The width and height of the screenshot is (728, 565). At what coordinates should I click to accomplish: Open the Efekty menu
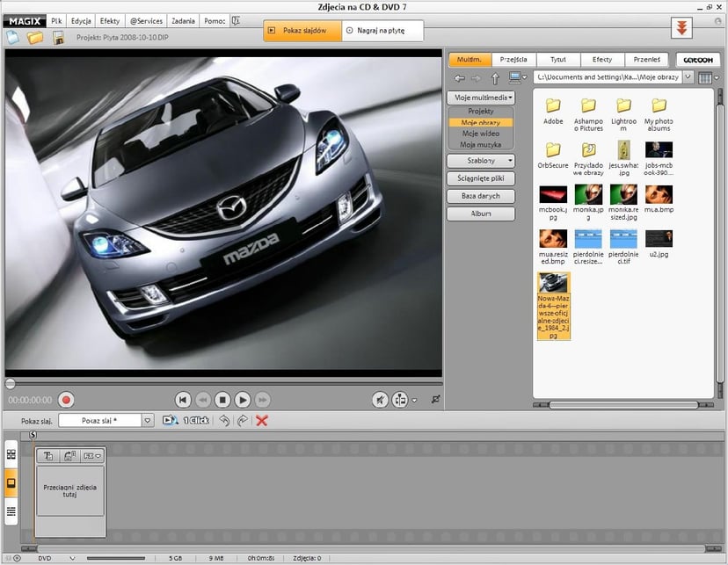(x=110, y=21)
